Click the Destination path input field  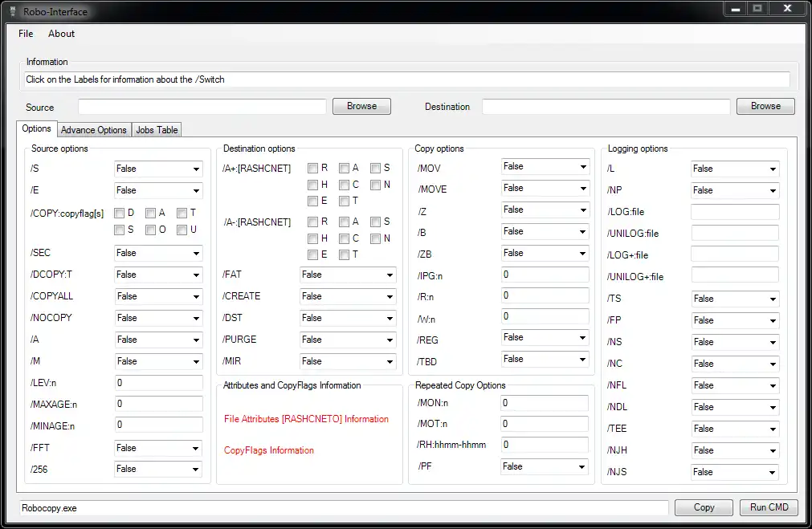606,107
